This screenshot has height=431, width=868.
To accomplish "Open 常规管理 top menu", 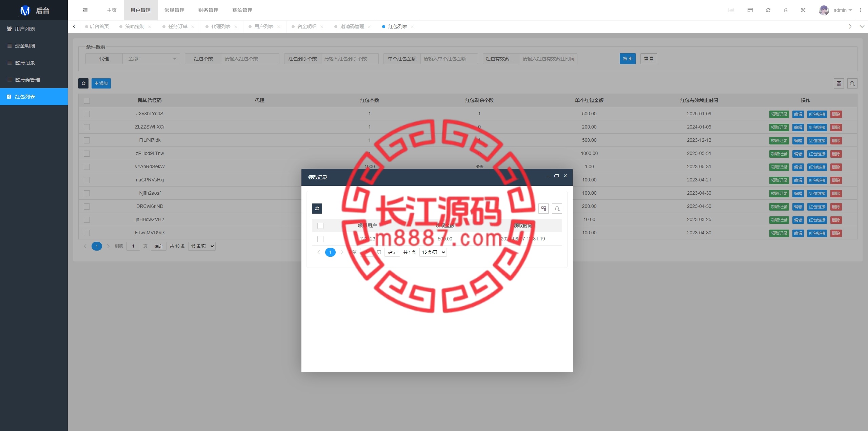I will pos(174,10).
